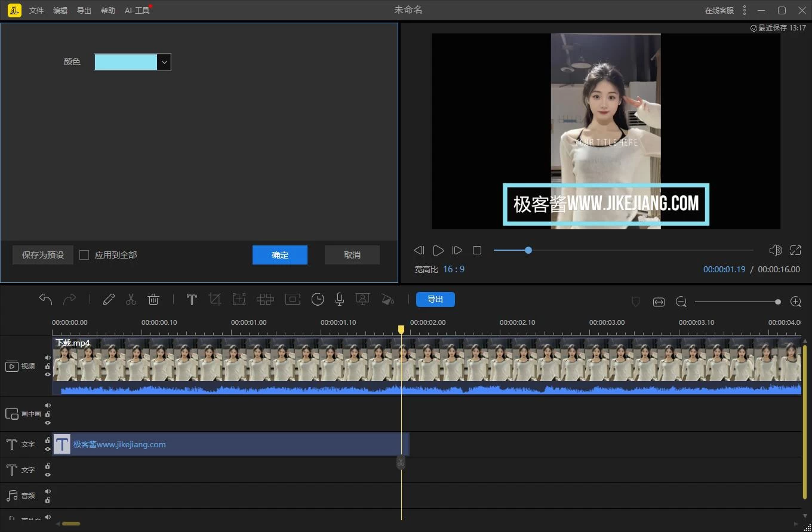The height and width of the screenshot is (532, 812).
Task: Enable the 应用到全部 checkbox
Action: [84, 255]
